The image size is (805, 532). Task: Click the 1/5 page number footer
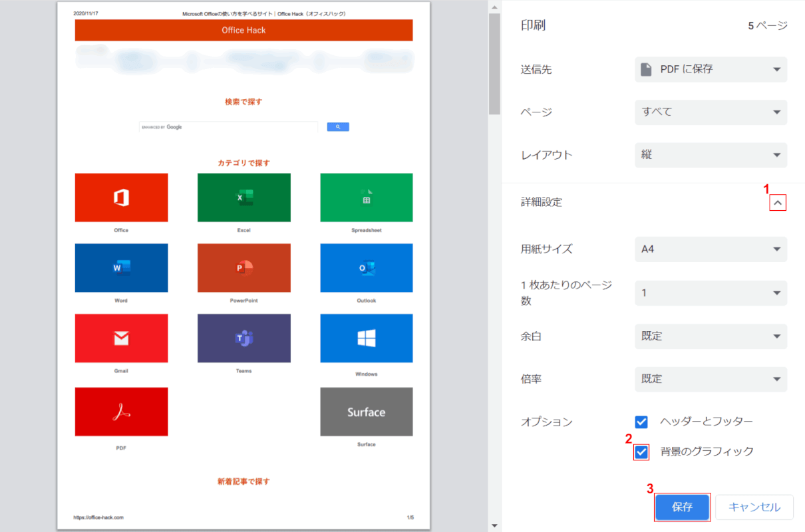(x=410, y=517)
